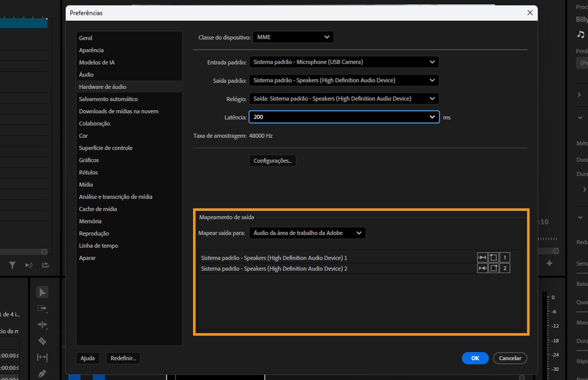Select the Slip tool

42,357
